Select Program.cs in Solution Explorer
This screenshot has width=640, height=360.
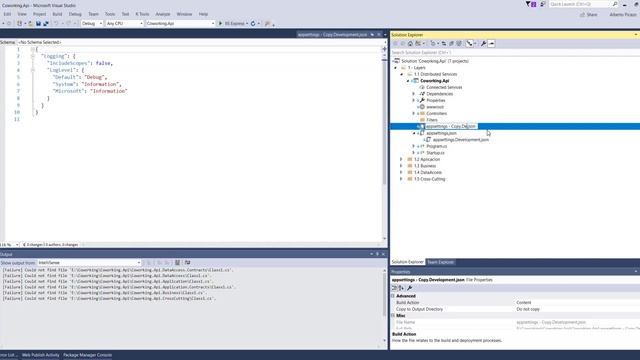click(437, 147)
